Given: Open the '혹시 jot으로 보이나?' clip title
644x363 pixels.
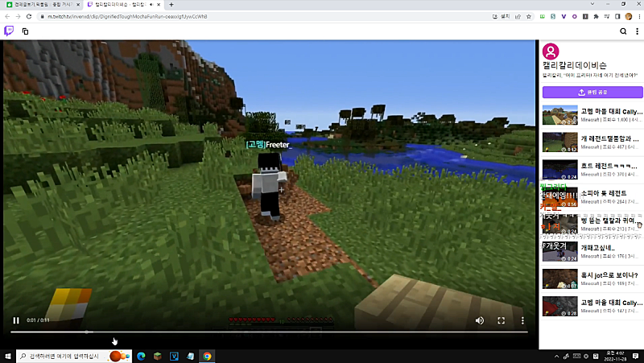Looking at the screenshot, I should click(x=609, y=275).
